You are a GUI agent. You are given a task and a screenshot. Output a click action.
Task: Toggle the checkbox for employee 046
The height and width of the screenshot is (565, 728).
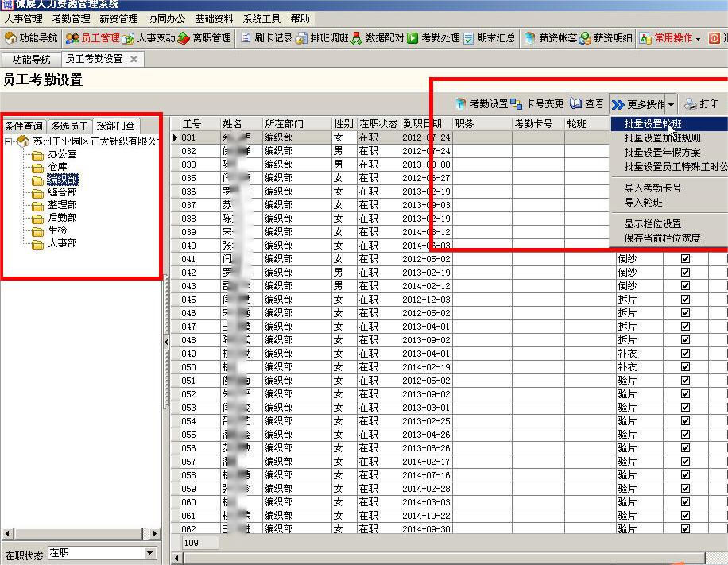685,312
